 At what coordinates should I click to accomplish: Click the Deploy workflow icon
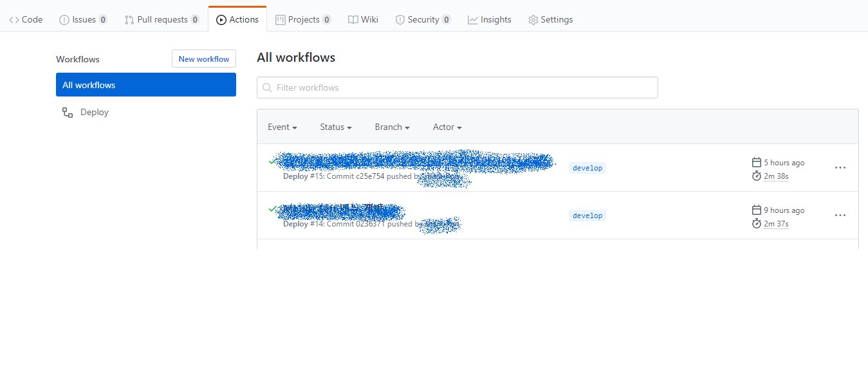(68, 112)
